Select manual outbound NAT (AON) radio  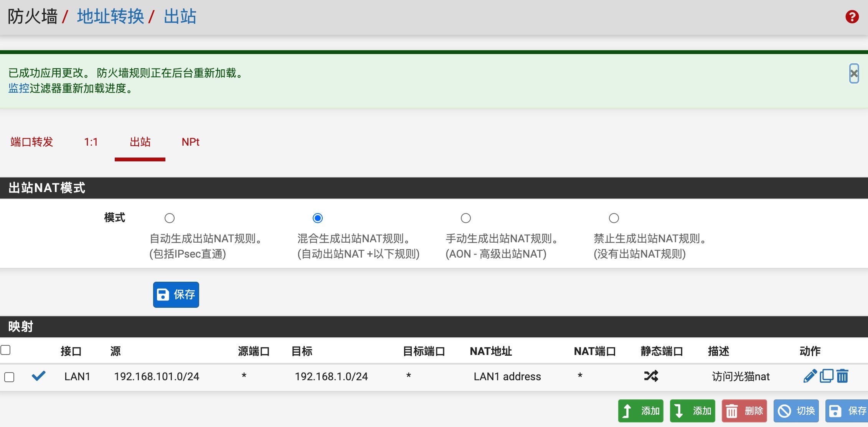[465, 218]
